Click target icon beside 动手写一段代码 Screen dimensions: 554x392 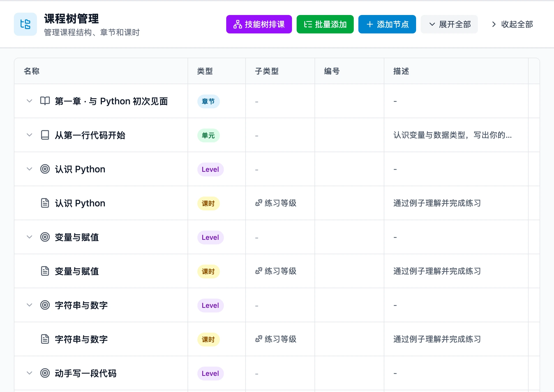[x=45, y=373]
